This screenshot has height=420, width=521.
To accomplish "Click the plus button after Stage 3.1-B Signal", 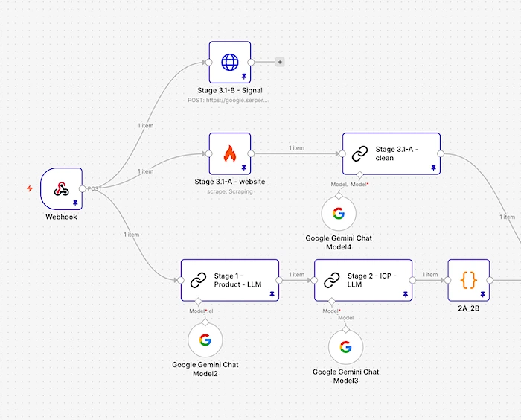I will click(280, 62).
